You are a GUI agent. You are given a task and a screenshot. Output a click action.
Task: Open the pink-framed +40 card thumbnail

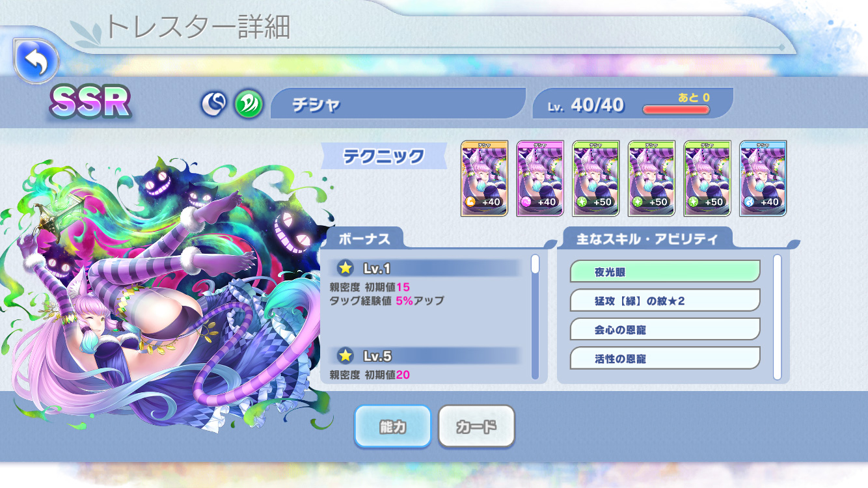click(x=540, y=178)
